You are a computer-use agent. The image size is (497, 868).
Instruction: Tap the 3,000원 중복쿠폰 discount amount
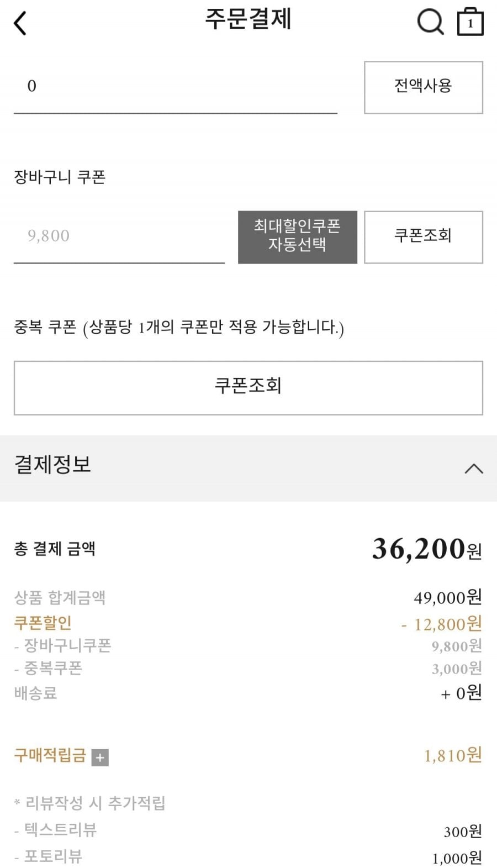point(456,669)
